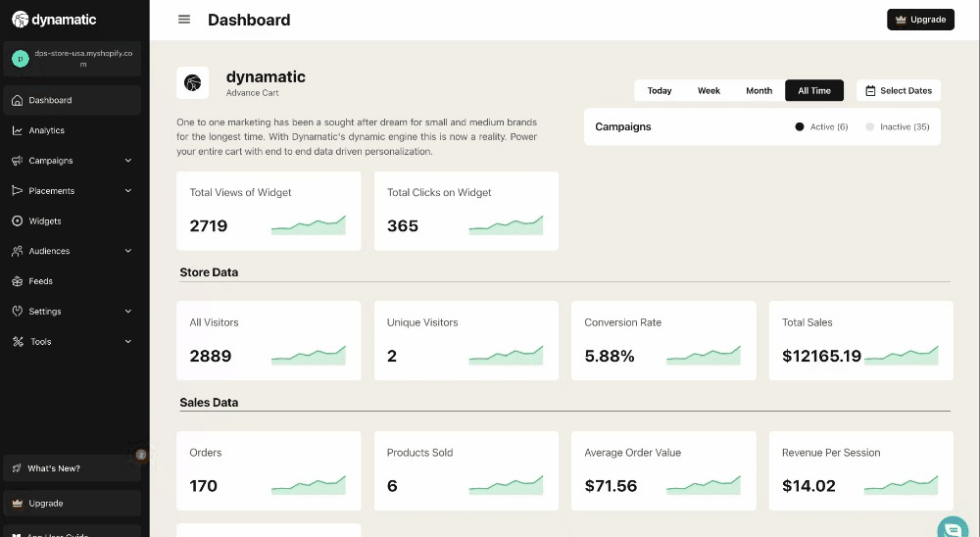Click the Feeds icon in sidebar

(18, 281)
